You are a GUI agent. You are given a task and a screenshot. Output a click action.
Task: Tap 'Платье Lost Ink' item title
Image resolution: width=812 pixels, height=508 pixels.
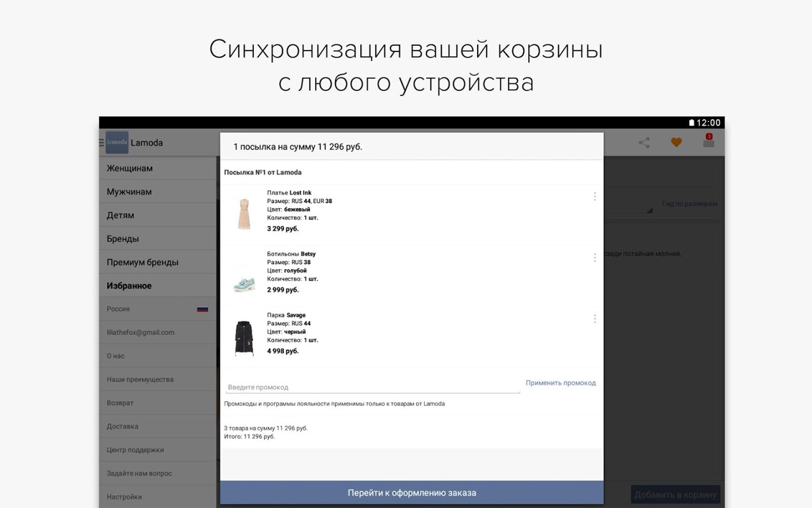tap(289, 192)
